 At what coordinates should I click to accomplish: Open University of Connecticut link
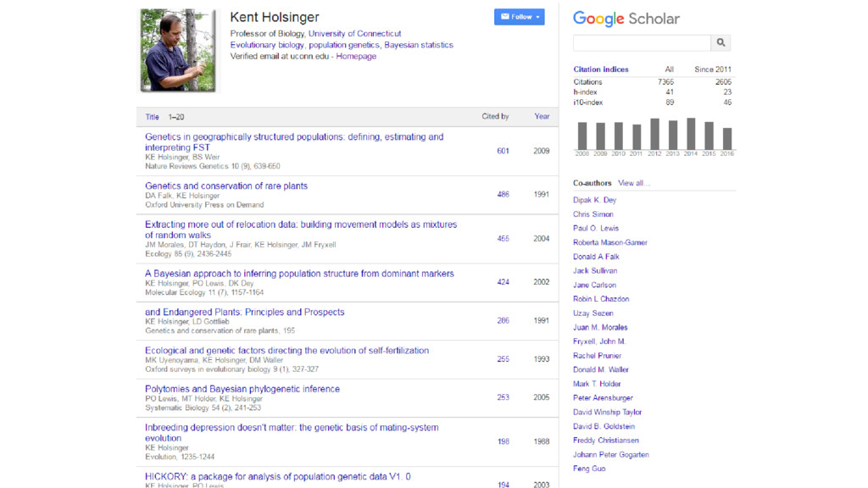click(x=354, y=34)
